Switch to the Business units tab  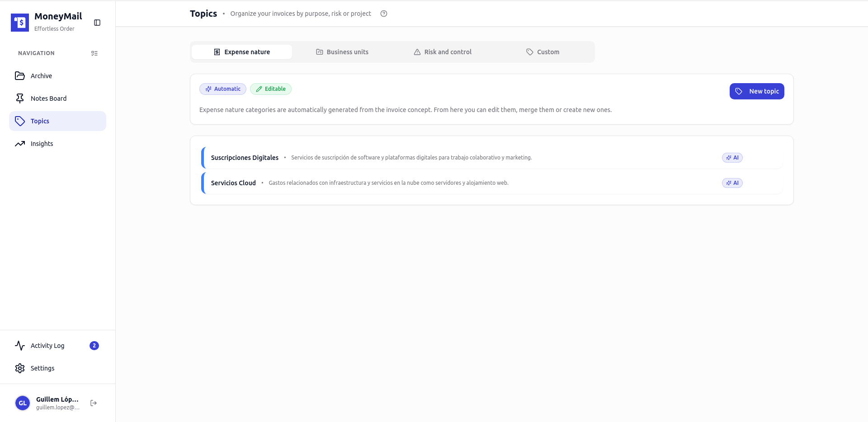coord(342,52)
